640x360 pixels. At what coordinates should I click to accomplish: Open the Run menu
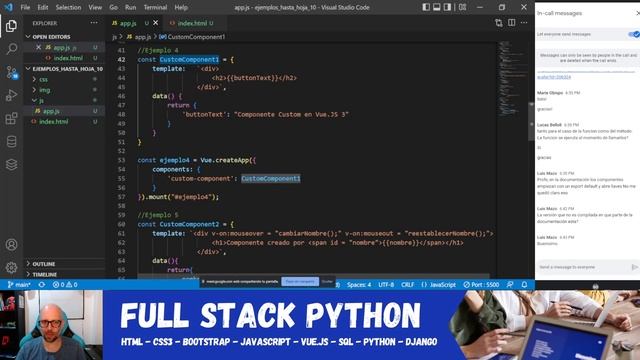click(130, 7)
